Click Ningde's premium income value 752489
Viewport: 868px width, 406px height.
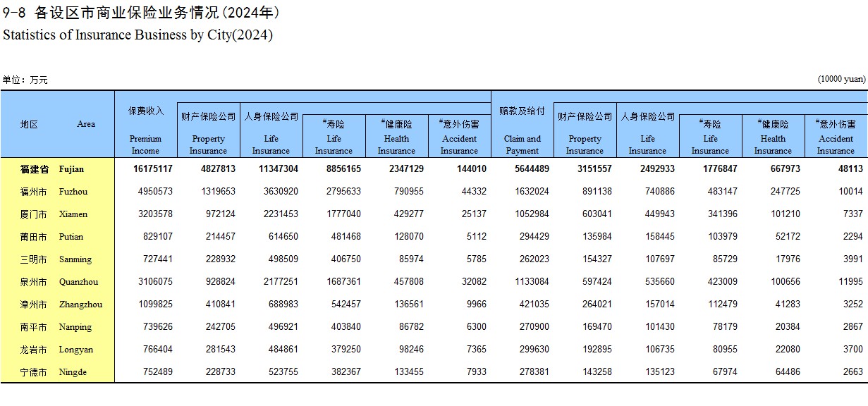click(157, 372)
